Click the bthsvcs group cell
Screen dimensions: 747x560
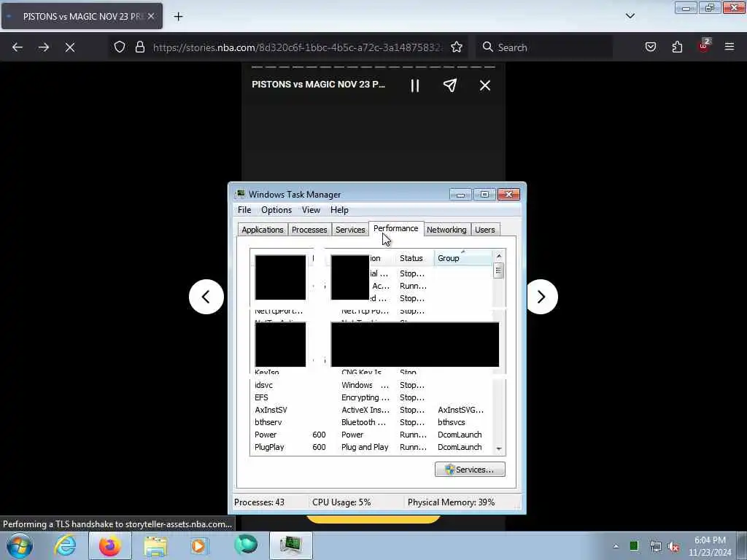(451, 422)
